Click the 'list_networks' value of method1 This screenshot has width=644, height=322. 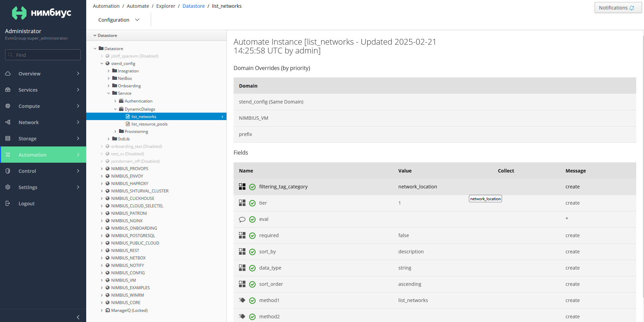point(413,300)
